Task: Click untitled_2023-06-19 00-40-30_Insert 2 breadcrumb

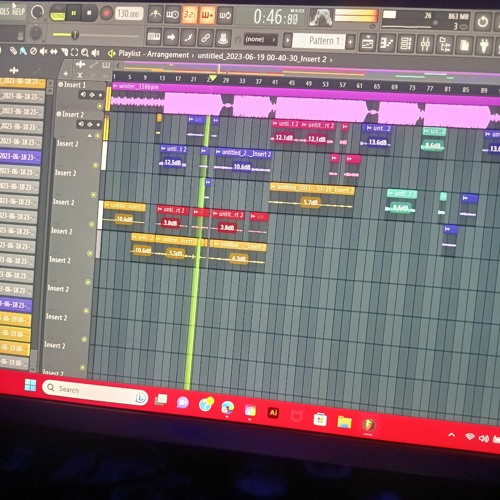Action: (262, 57)
